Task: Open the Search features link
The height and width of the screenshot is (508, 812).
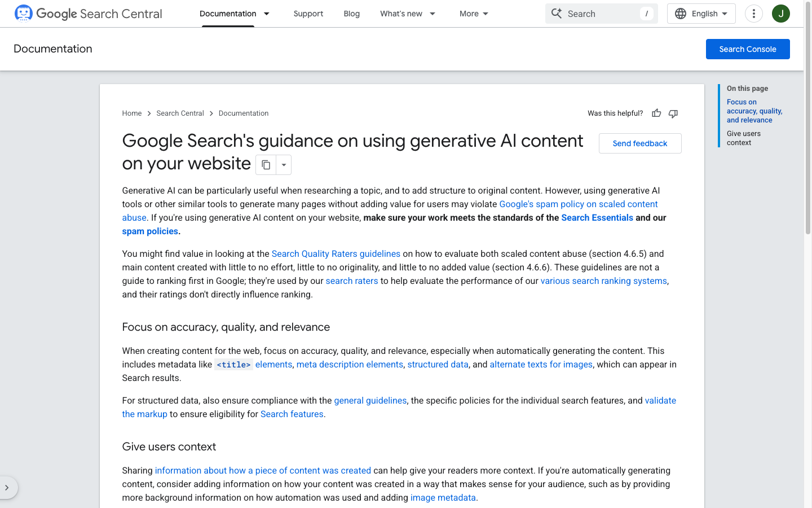Action: [x=292, y=414]
